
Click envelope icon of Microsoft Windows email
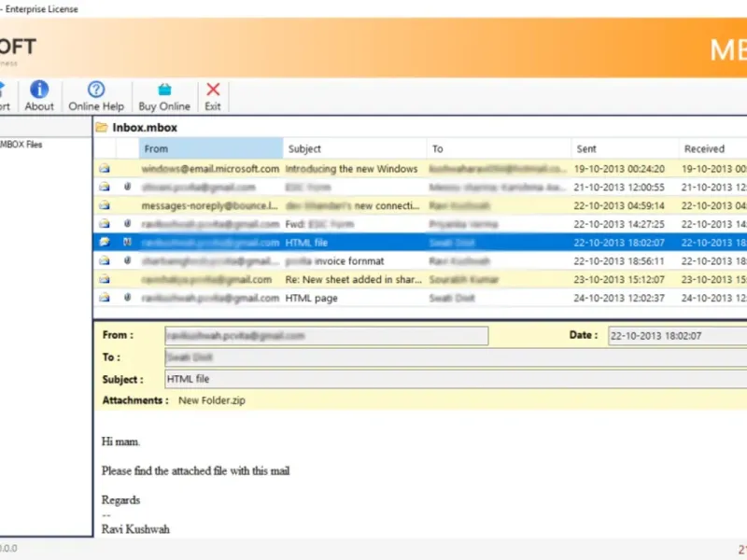pyautogui.click(x=105, y=169)
